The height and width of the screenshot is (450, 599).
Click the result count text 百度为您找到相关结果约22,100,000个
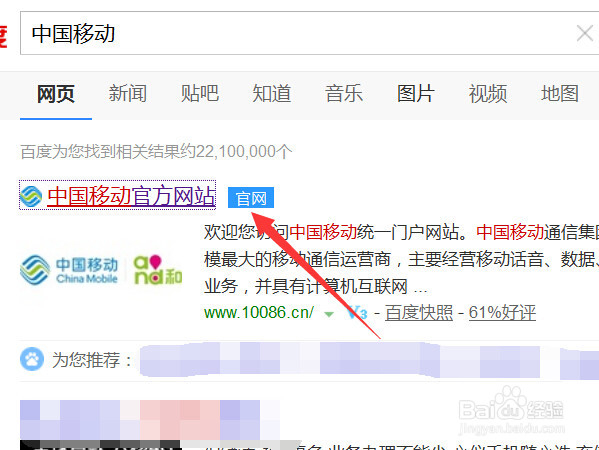coord(156,152)
